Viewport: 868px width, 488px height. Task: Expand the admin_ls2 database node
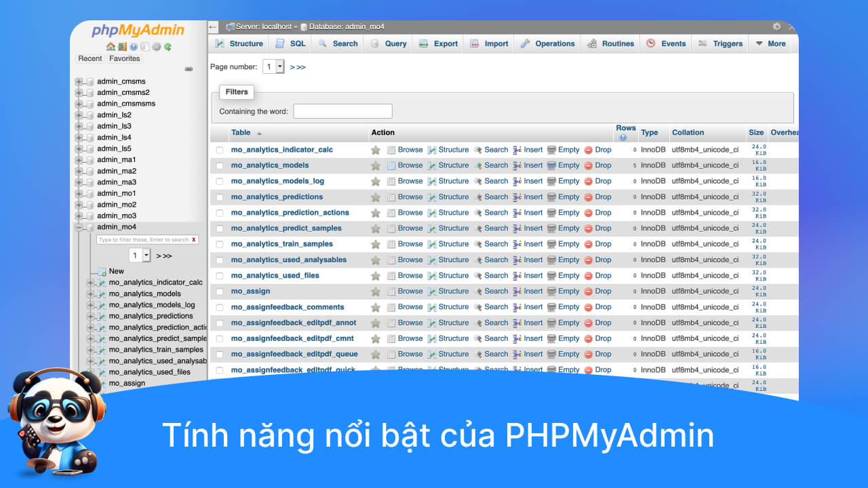tap(79, 115)
